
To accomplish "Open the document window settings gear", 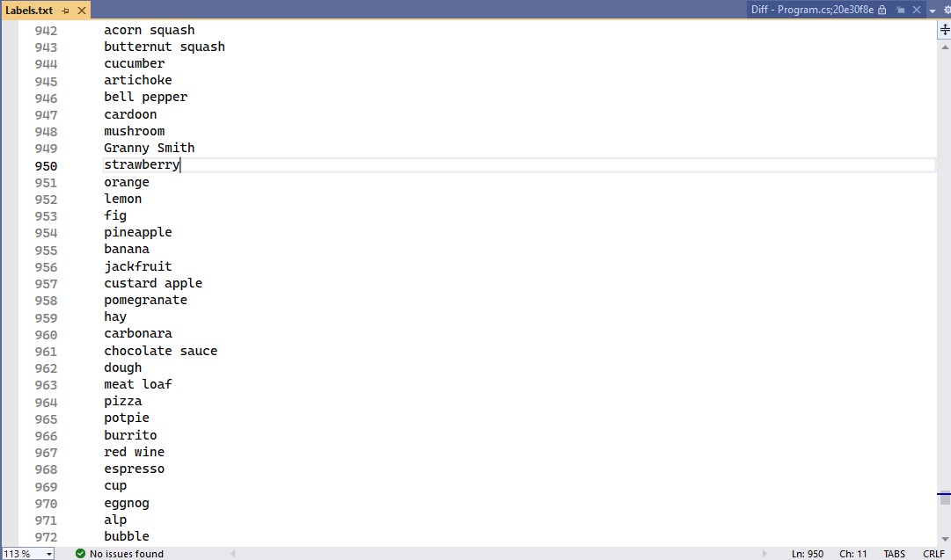I will 946,11.
